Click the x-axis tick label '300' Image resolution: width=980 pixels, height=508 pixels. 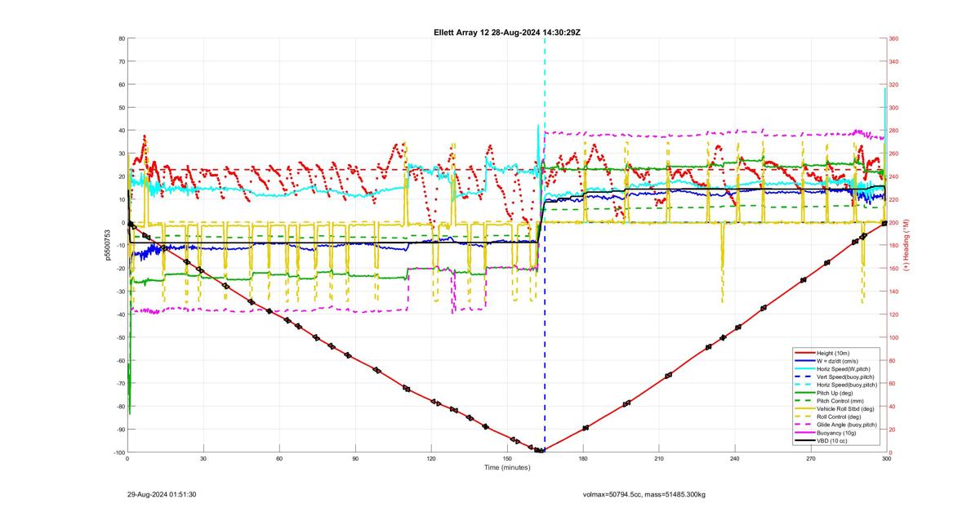pyautogui.click(x=886, y=459)
